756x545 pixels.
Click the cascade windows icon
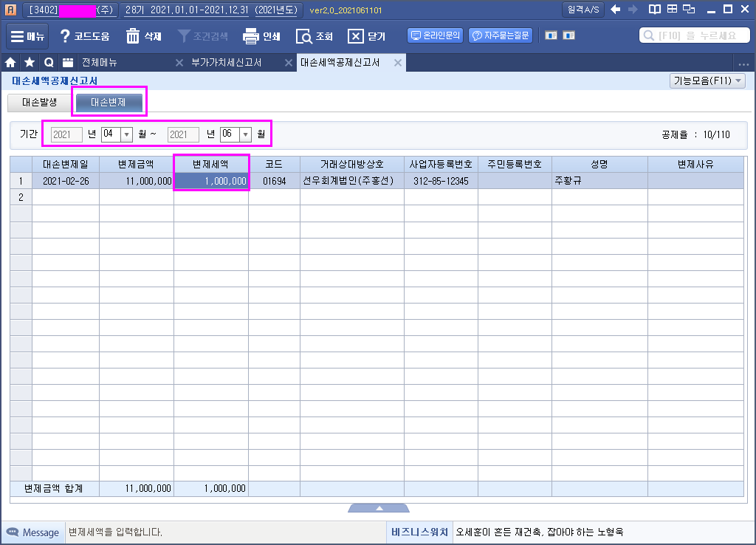[689, 9]
